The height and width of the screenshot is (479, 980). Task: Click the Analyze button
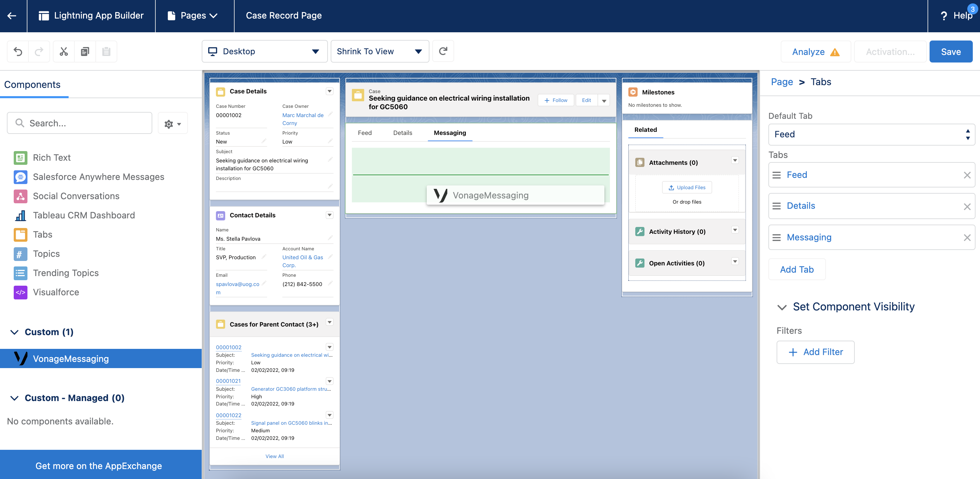(816, 52)
